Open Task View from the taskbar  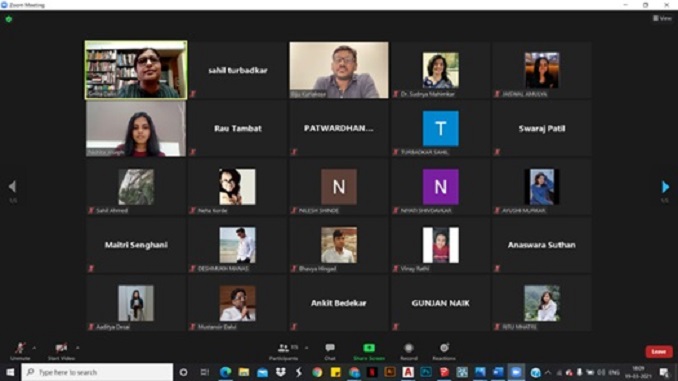(x=205, y=372)
